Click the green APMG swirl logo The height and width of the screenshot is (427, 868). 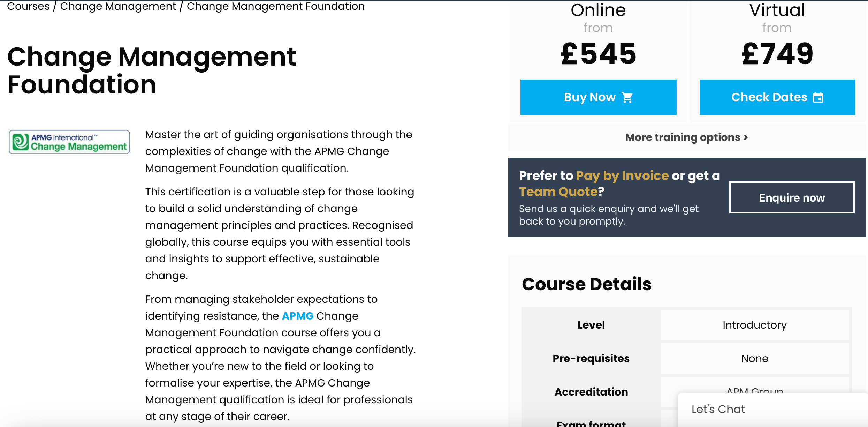click(21, 142)
